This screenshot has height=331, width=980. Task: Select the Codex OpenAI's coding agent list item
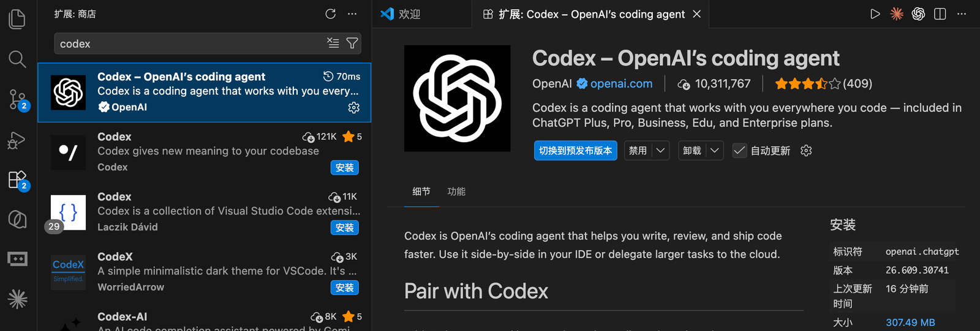click(x=205, y=92)
